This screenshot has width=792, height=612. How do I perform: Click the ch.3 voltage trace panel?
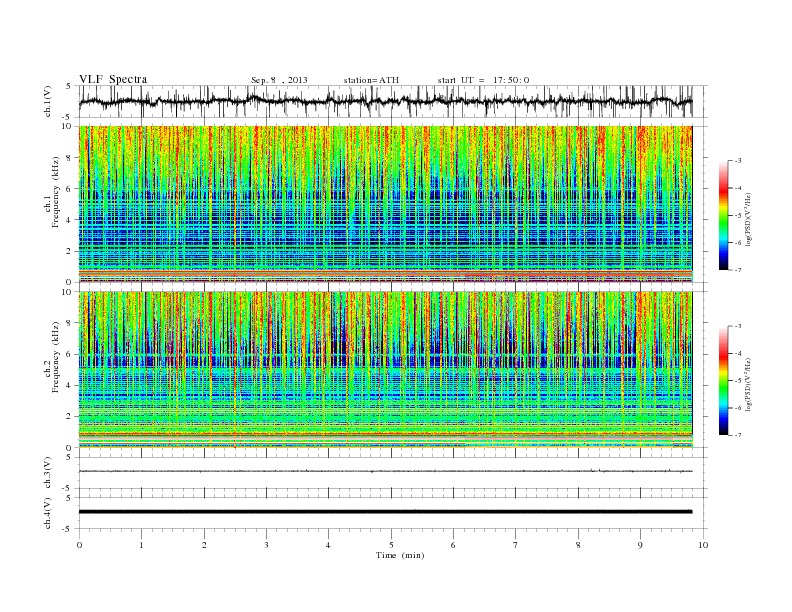pos(393,473)
